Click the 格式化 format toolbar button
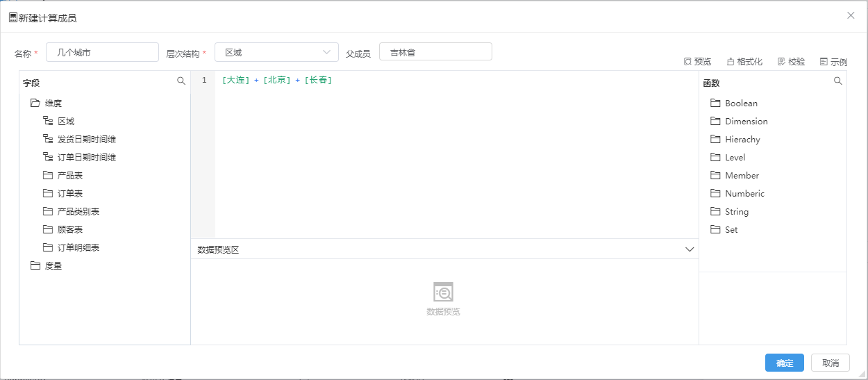The image size is (868, 380). 744,62
